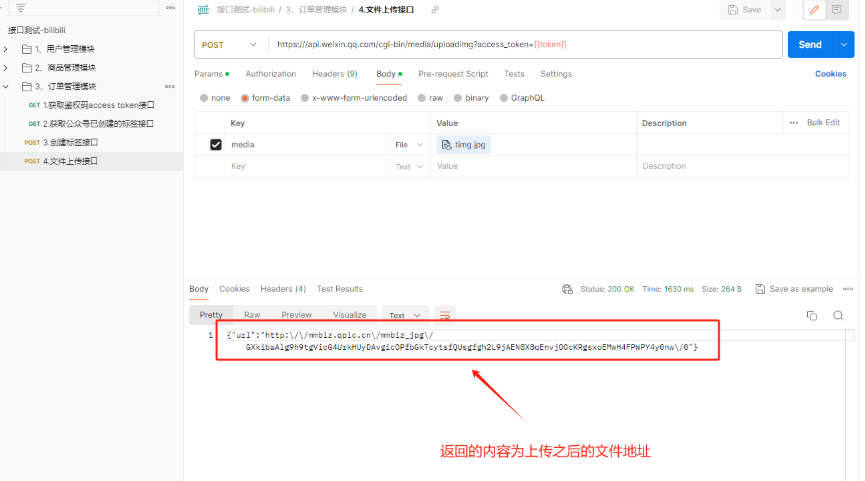The image size is (865, 481).
Task: Open the Save dropdown arrow
Action: pyautogui.click(x=778, y=9)
